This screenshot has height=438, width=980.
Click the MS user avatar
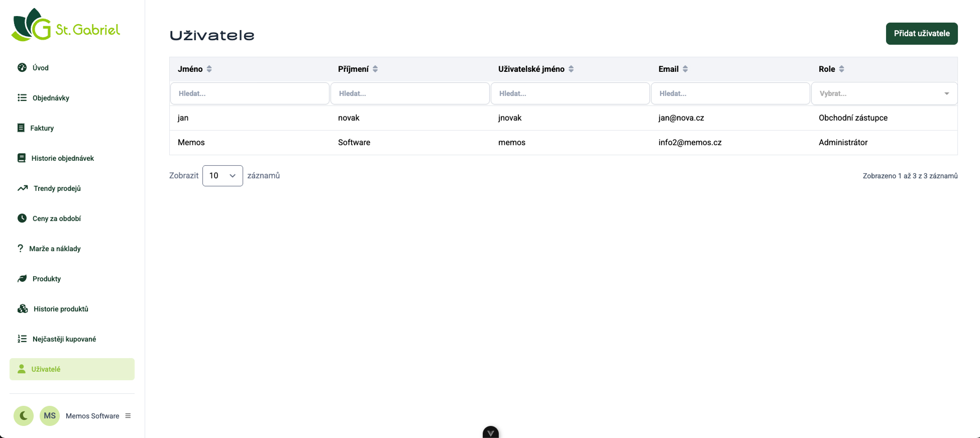[50, 416]
